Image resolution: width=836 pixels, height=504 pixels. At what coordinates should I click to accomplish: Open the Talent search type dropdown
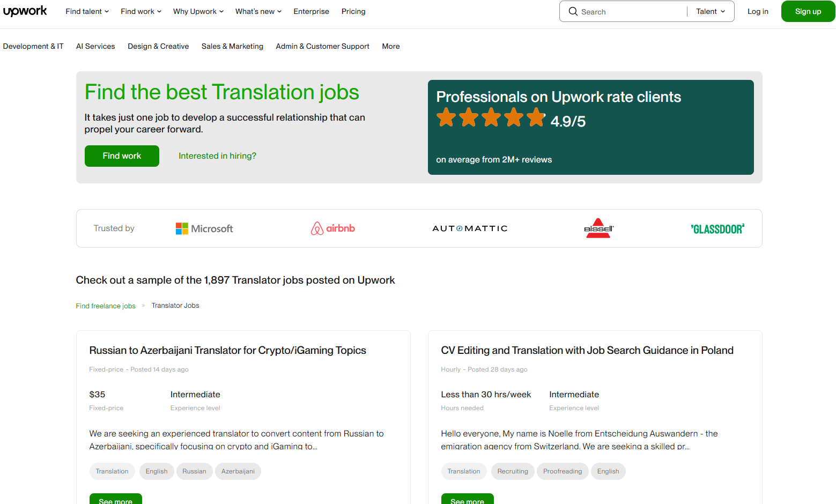click(x=711, y=11)
